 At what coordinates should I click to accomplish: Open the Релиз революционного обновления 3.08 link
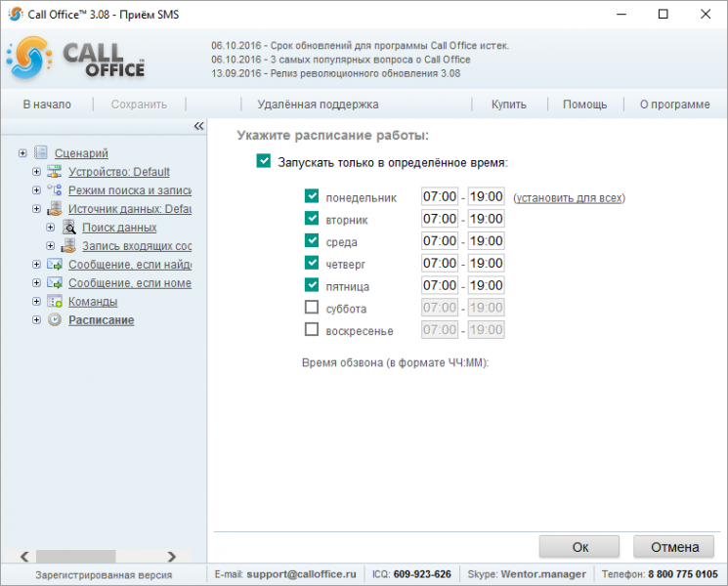pos(336,73)
